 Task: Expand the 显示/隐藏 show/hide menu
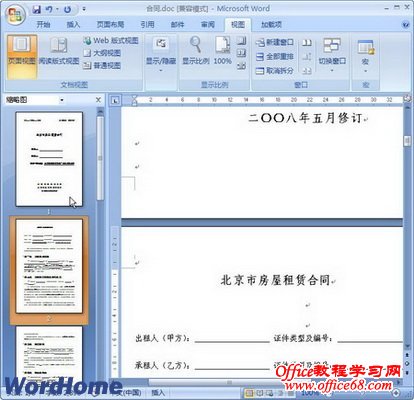pos(161,55)
